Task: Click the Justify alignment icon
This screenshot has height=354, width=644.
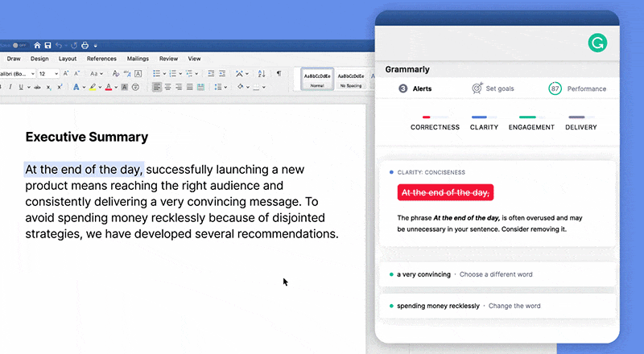Action: pyautogui.click(x=189, y=87)
